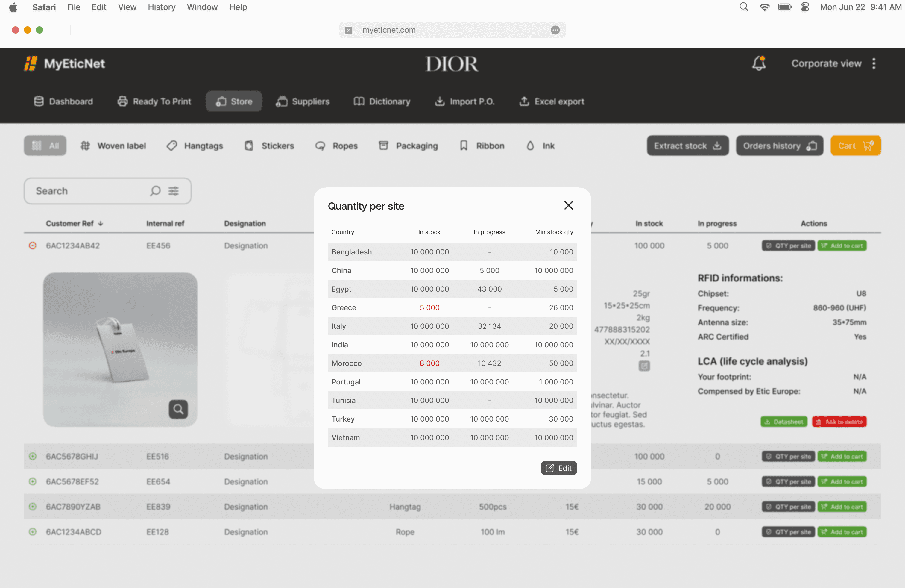Click the search magnifier icon

(x=155, y=191)
